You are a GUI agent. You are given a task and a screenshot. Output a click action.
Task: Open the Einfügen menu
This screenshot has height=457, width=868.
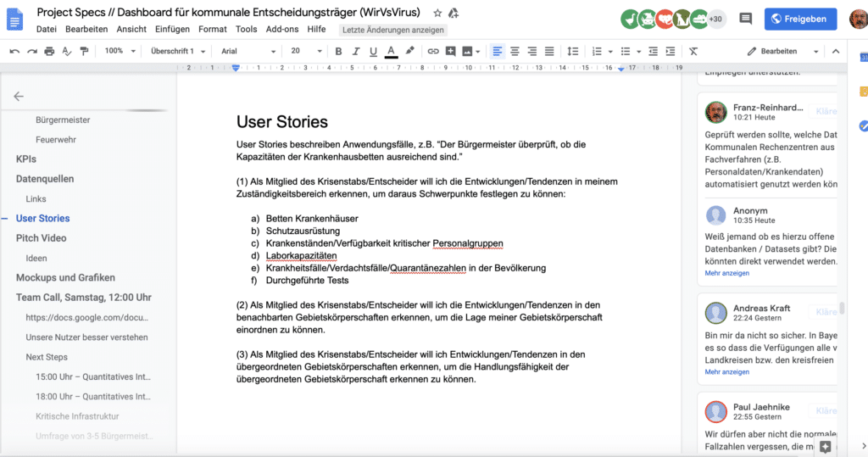pyautogui.click(x=172, y=30)
